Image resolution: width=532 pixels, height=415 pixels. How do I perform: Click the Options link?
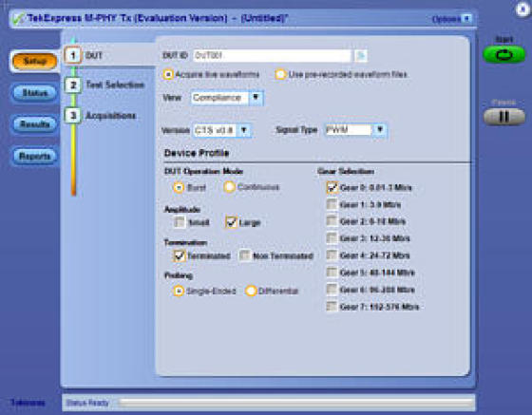(446, 19)
